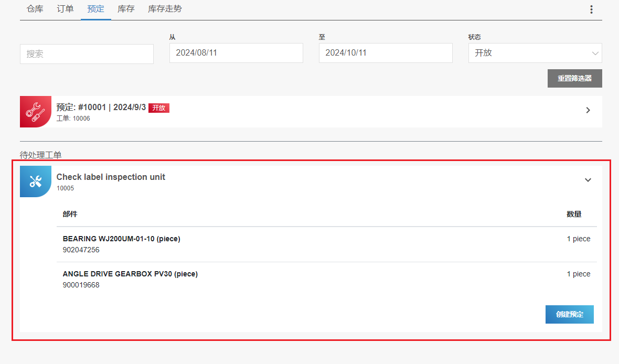Click the 从 start date field
This screenshot has height=364, width=619.
coord(236,53)
